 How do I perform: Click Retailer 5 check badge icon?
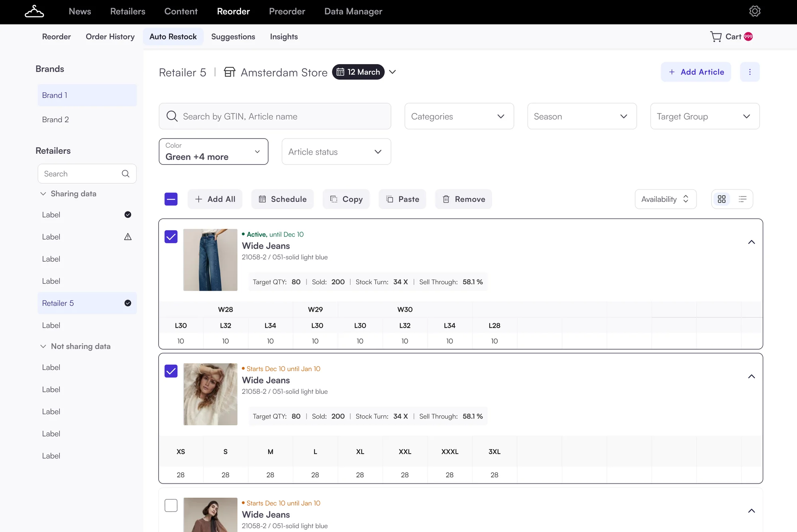point(128,303)
